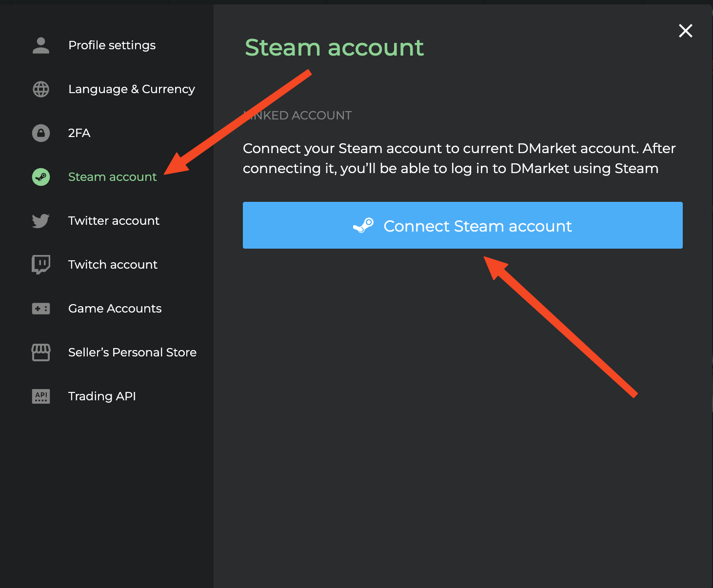Open Language & Currency settings
713x588 pixels.
(x=132, y=89)
